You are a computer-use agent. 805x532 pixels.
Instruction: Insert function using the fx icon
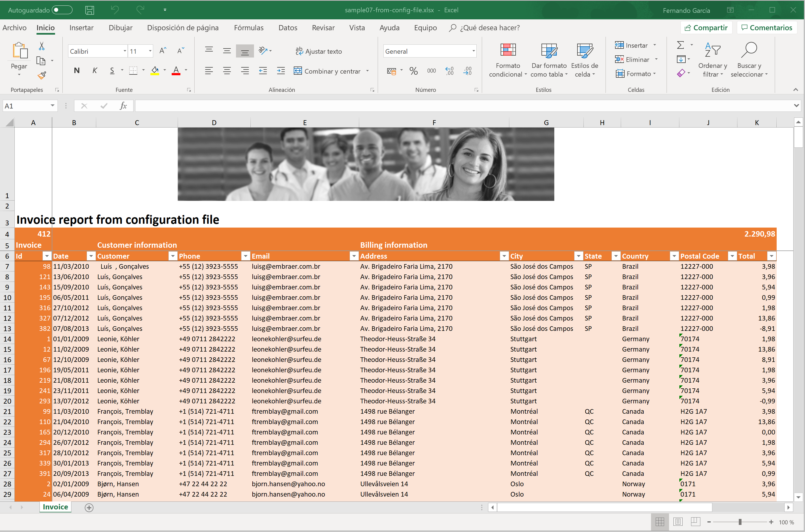pos(123,106)
